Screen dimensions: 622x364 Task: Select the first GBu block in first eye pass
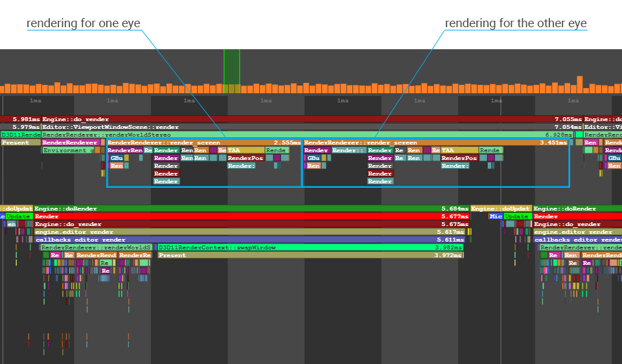pos(116,158)
